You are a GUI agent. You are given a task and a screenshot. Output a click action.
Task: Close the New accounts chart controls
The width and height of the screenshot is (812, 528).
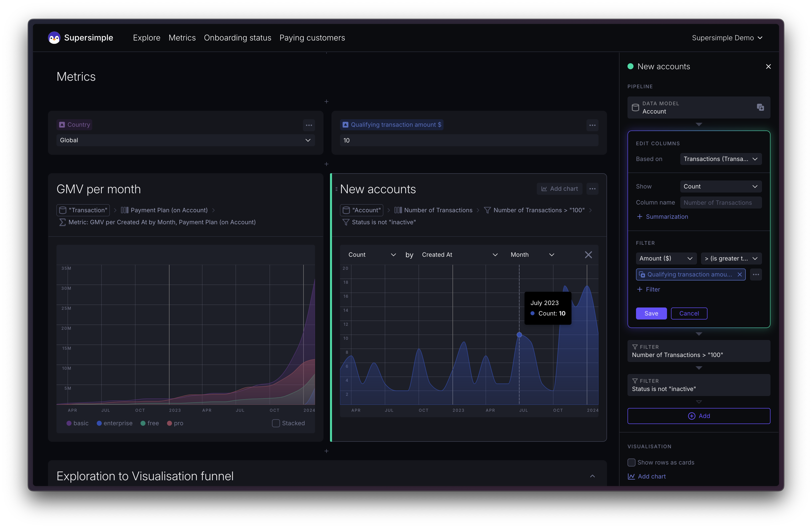pyautogui.click(x=588, y=255)
